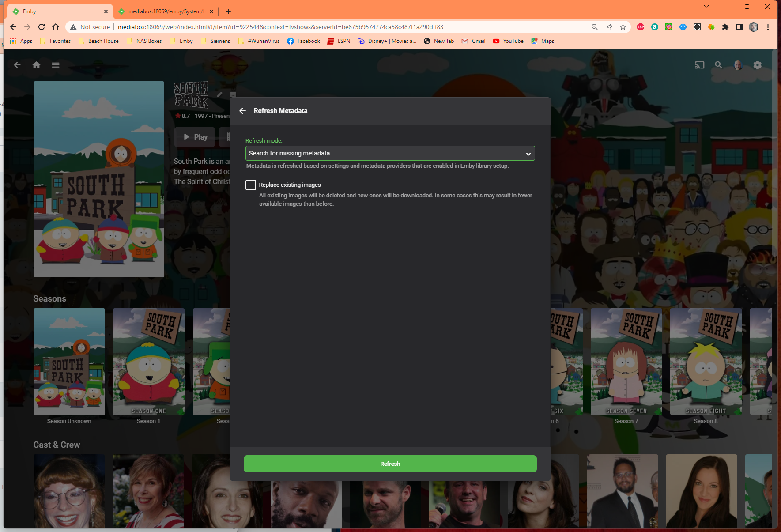Open the Beach House bookmark folder

(98, 41)
